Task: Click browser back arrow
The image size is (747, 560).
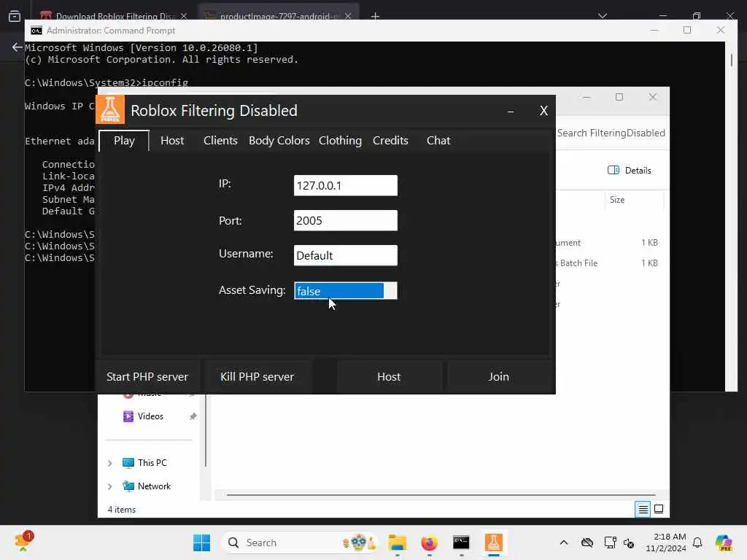Action: (x=18, y=47)
